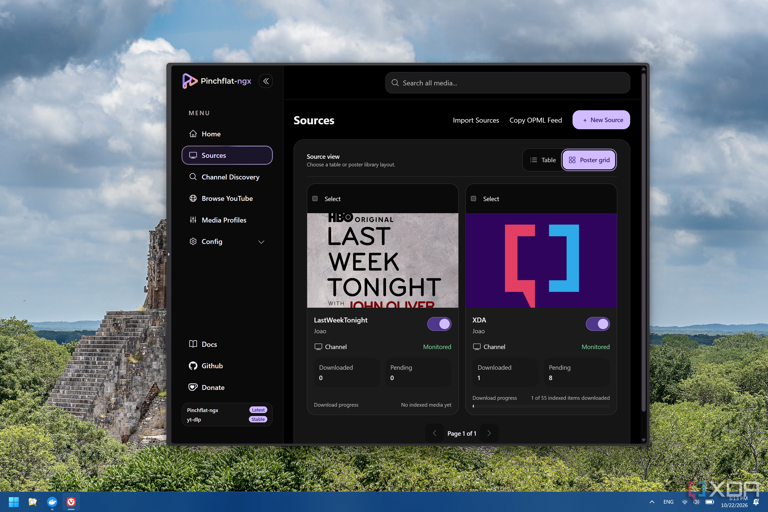Click the Home house icon
Image resolution: width=768 pixels, height=512 pixels.
pyautogui.click(x=193, y=134)
